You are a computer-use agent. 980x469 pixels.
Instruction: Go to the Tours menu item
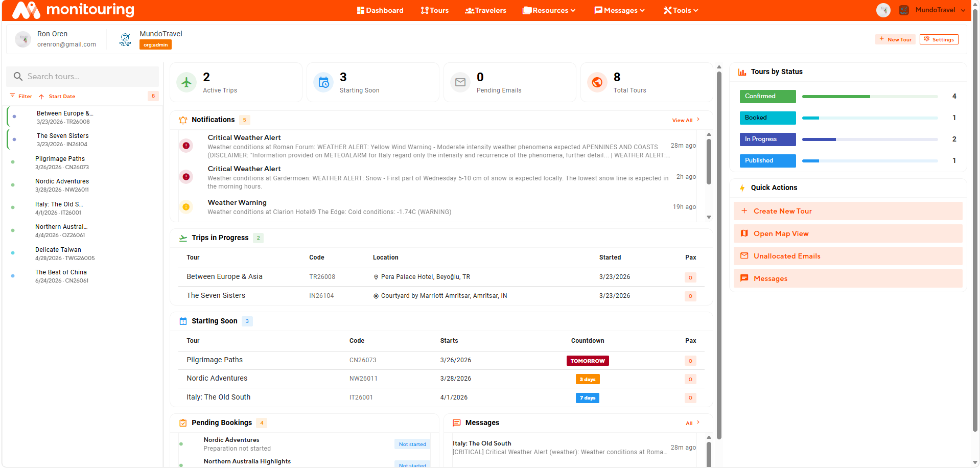click(x=434, y=10)
